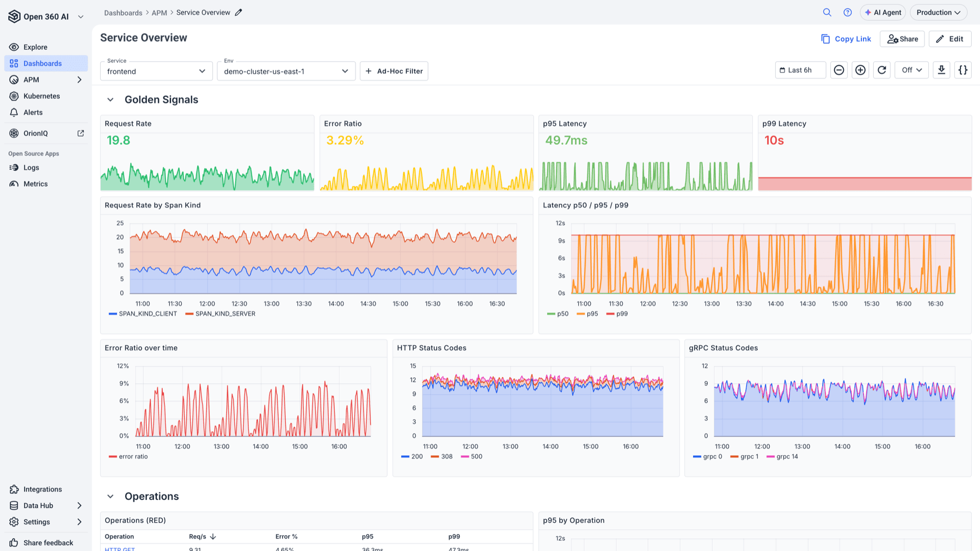
Task: Toggle HTTP 500 series in legend
Action: click(x=471, y=457)
